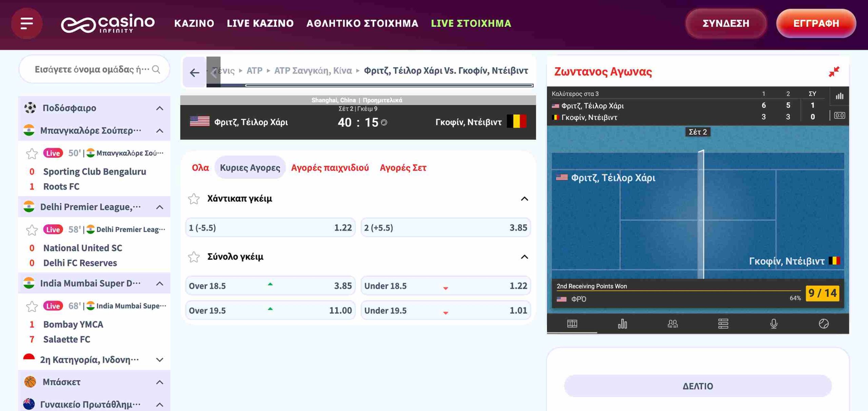This screenshot has height=411, width=868.
Task: Open LIVE KAZINO from the top menu
Action: (260, 23)
